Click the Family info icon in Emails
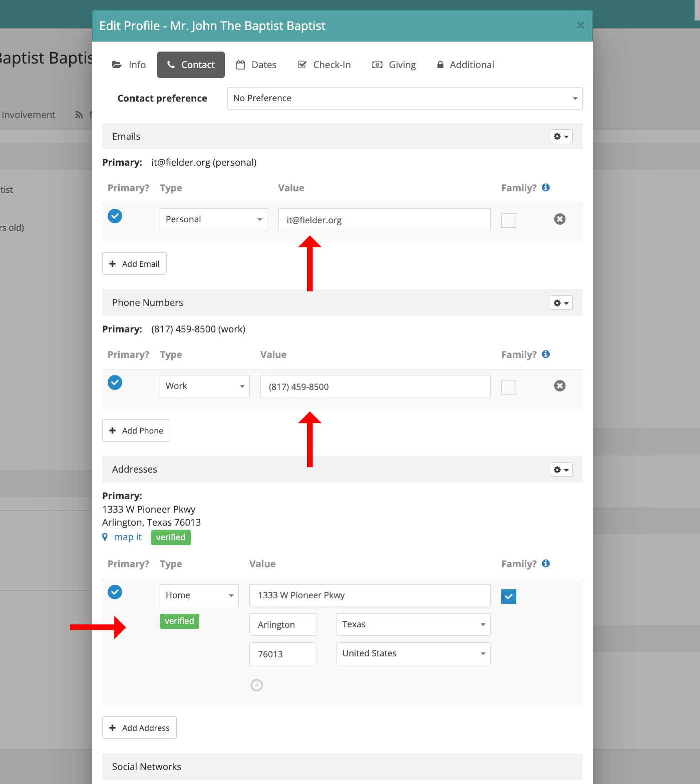The height and width of the screenshot is (784, 700). [546, 188]
